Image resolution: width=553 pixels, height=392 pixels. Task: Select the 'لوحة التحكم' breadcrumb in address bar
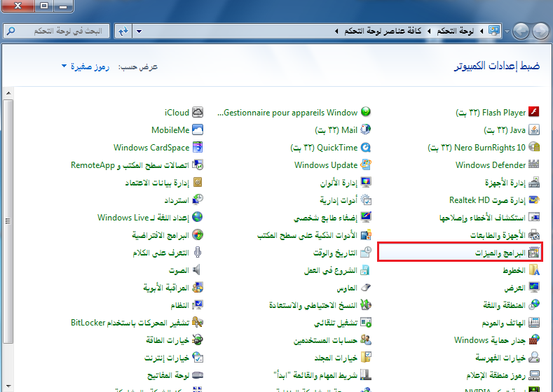point(456,31)
